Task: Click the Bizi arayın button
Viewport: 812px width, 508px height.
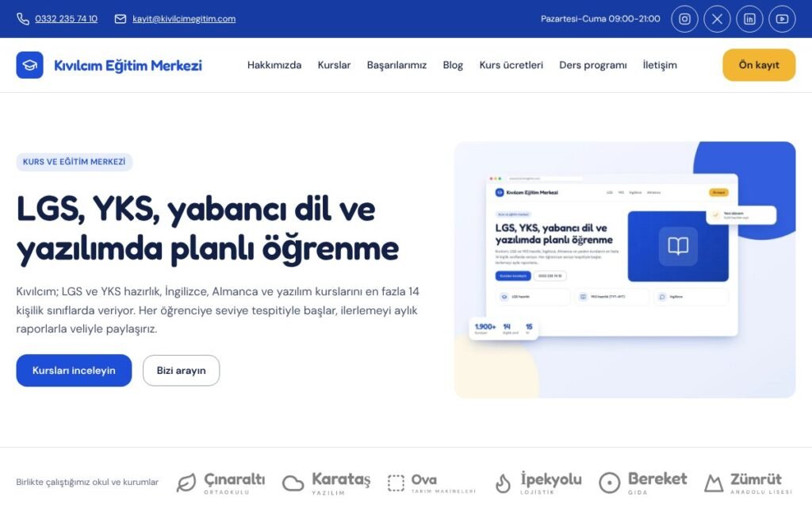Action: point(182,371)
